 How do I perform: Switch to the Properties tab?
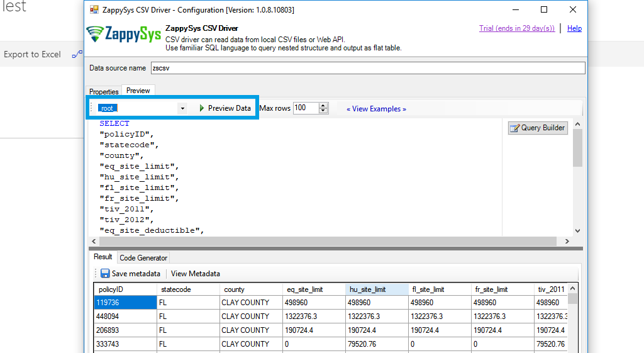(x=104, y=92)
